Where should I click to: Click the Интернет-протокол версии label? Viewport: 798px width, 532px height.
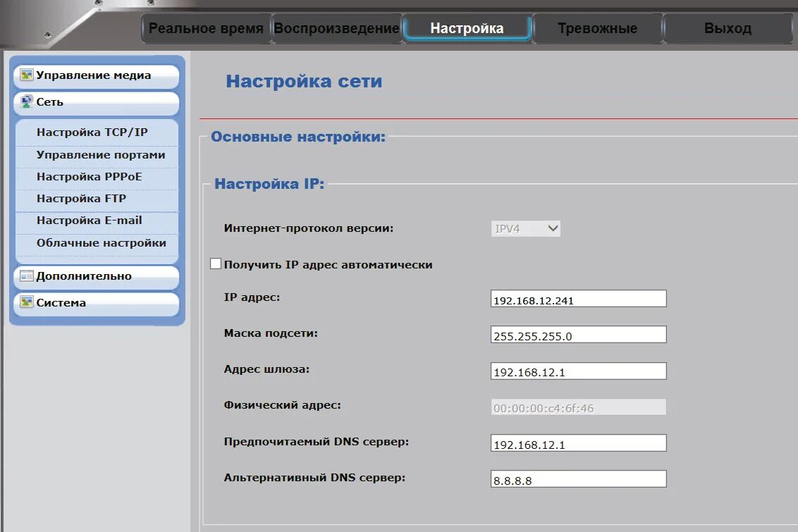pyautogui.click(x=308, y=228)
